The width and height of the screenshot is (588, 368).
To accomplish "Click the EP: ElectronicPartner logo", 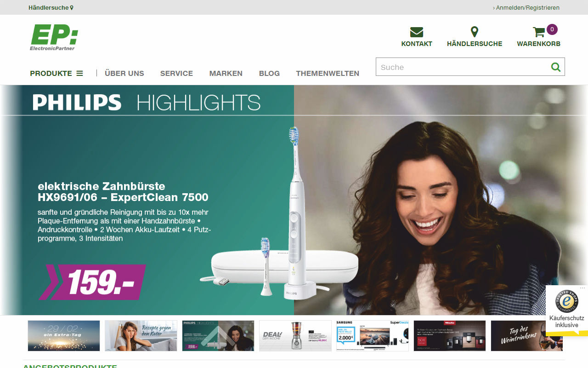I will tap(54, 37).
